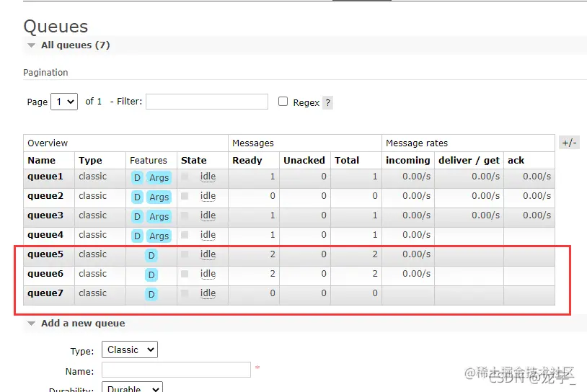Click the state indicator square for queue6
587x392 pixels.
(x=185, y=274)
